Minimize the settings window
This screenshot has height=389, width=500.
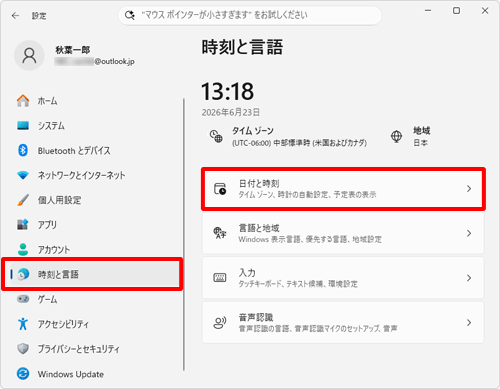[428, 11]
